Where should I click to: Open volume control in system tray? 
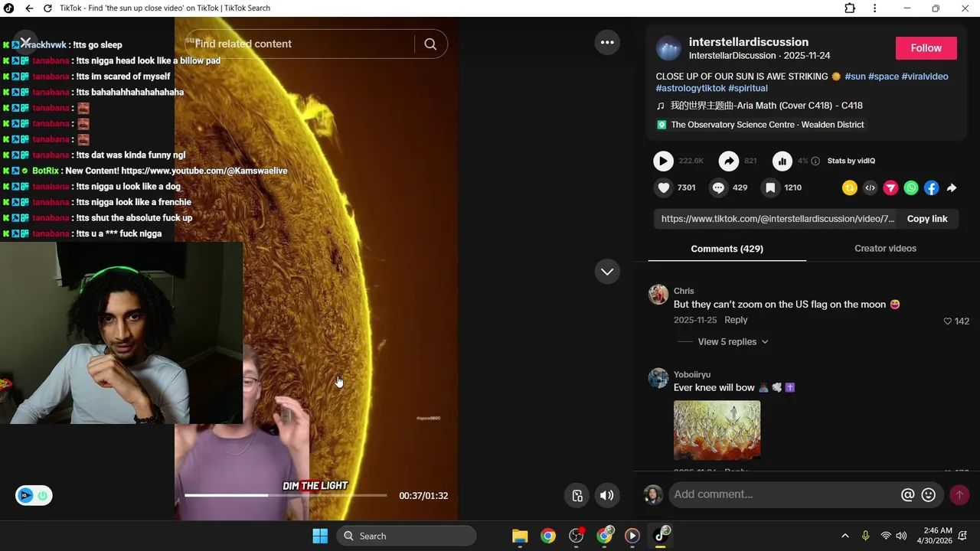click(x=901, y=536)
